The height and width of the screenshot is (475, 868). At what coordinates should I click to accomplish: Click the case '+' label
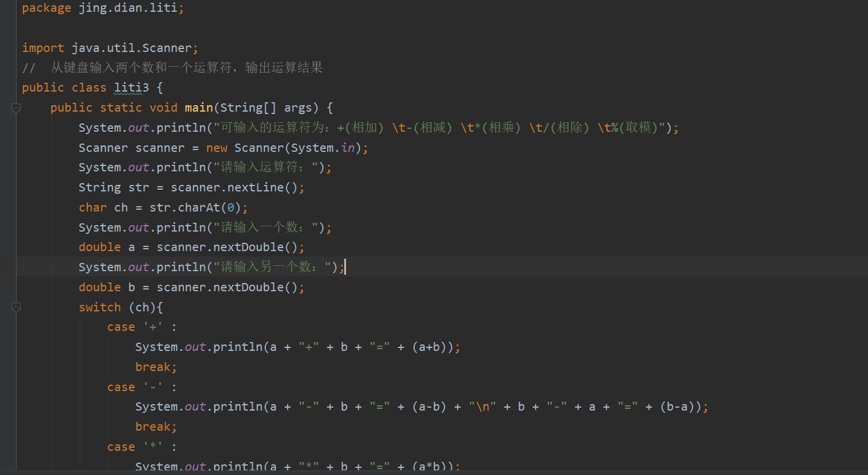[142, 327]
